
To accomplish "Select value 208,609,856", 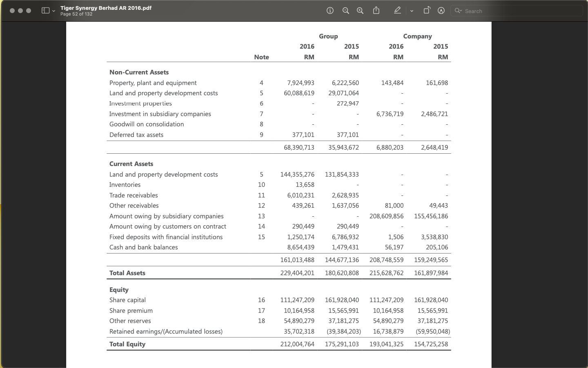I will coord(386,216).
